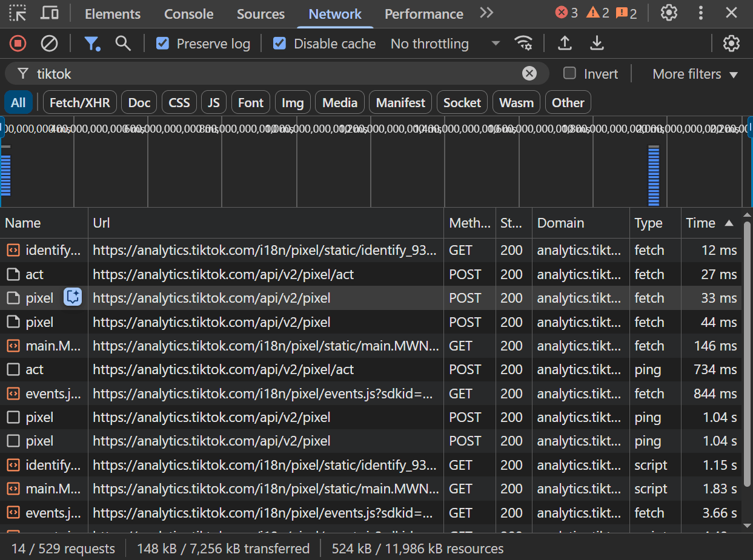Open the Network panel settings gear
The width and height of the screenshot is (753, 560).
731,44
